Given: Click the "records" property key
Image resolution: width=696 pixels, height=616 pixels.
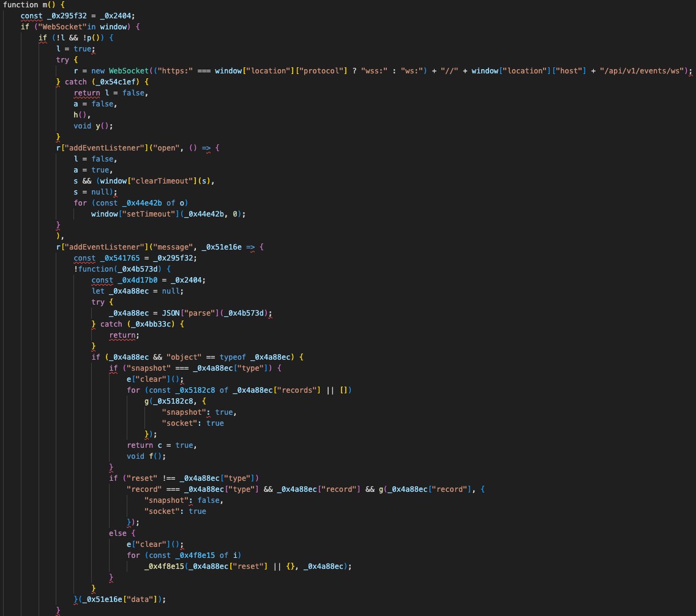Looking at the screenshot, I should [x=298, y=390].
